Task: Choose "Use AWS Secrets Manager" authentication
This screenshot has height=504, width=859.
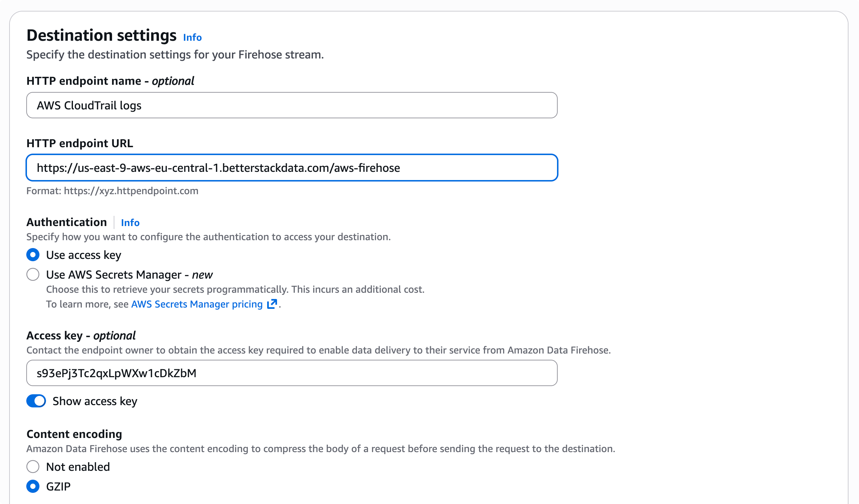Action: pos(33,274)
